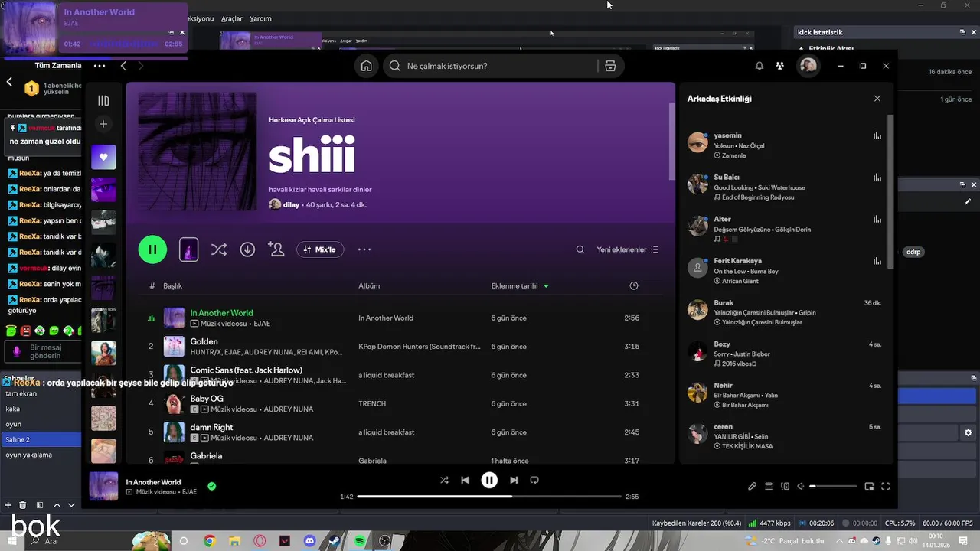This screenshot has height=551, width=980.
Task: Open Google Chrome from the taskbar
Action: tap(210, 541)
